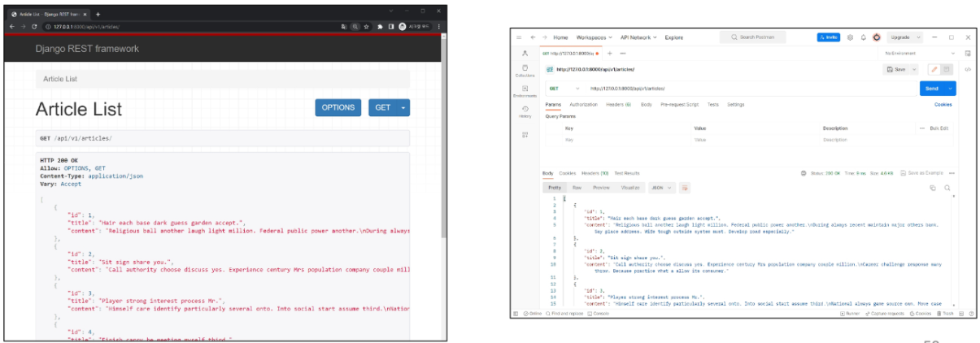
Task: Open the Postman Save options arrow
Action: 914,69
